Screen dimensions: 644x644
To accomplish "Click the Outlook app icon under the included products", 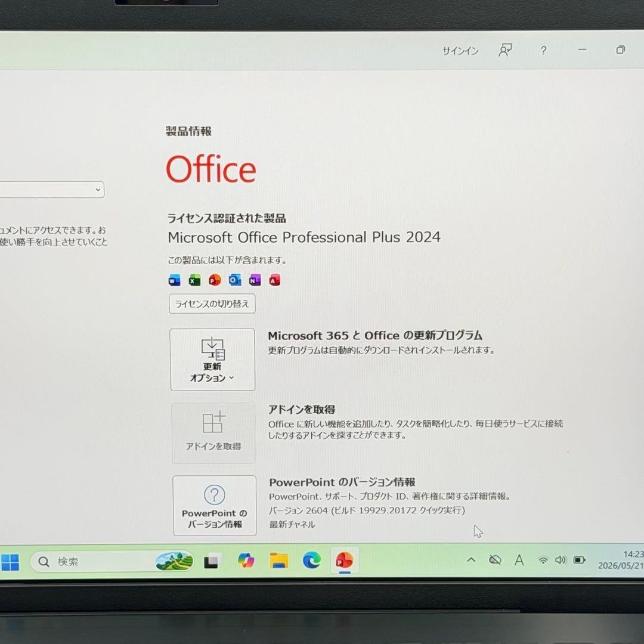I will tap(235, 280).
